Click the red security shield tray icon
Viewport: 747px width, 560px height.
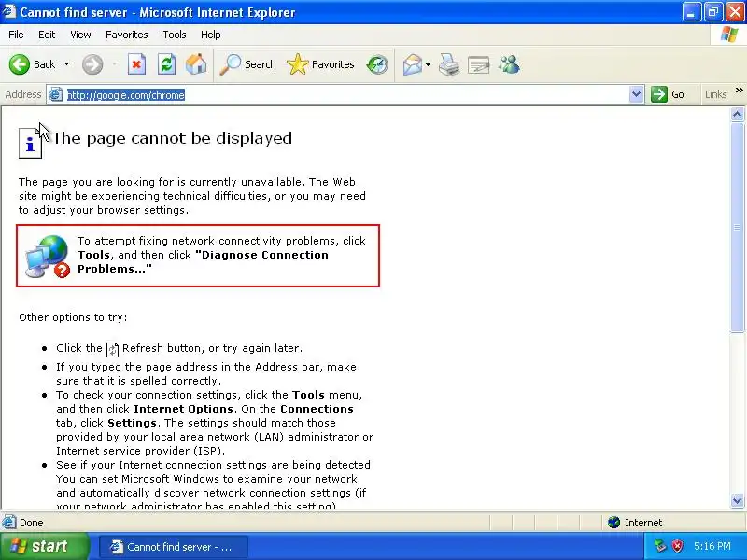click(x=678, y=546)
